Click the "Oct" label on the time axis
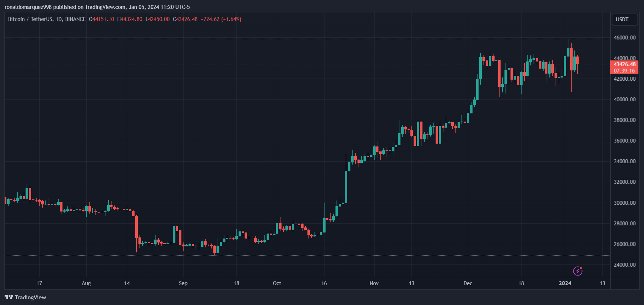The image size is (644, 305). (x=277, y=283)
